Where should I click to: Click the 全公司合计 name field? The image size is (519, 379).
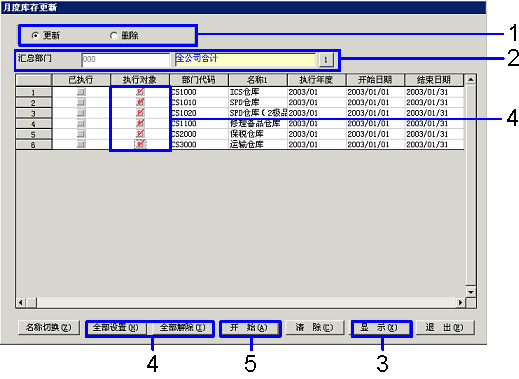coord(245,60)
